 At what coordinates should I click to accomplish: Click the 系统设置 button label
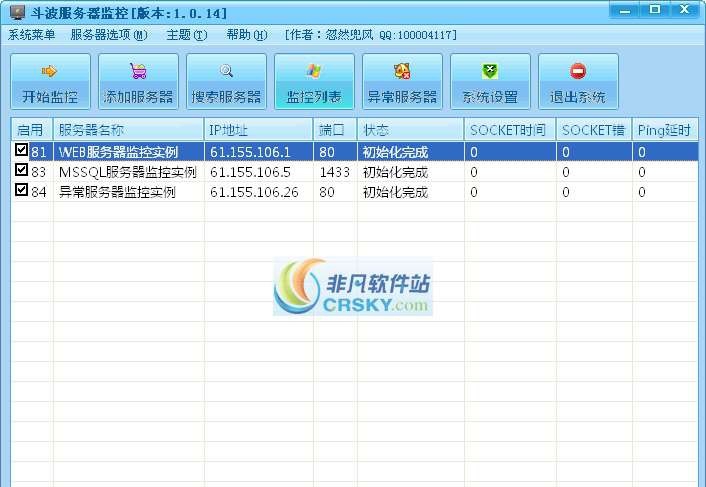[x=490, y=97]
